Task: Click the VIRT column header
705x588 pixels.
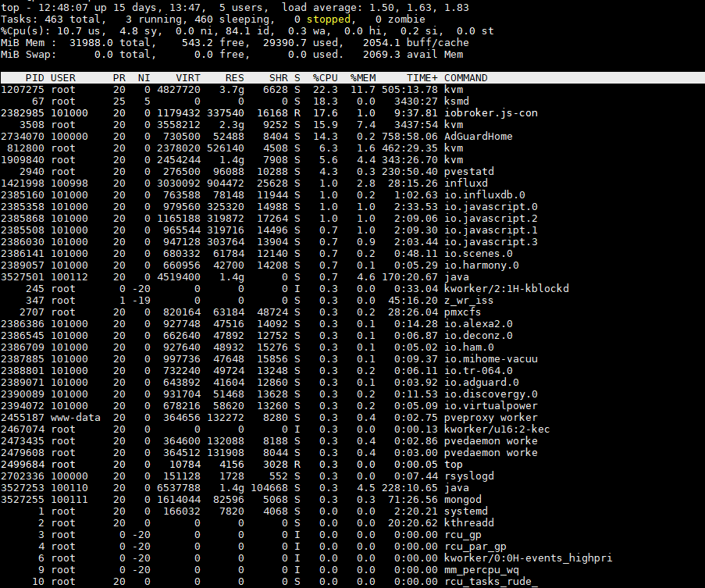Action: (188, 78)
